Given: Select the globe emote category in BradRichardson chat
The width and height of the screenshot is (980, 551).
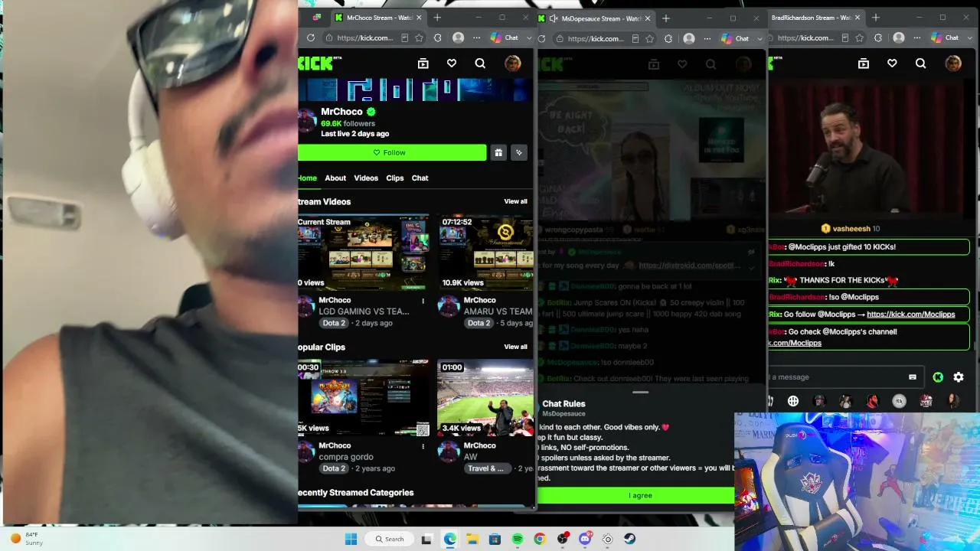Looking at the screenshot, I should pos(793,401).
